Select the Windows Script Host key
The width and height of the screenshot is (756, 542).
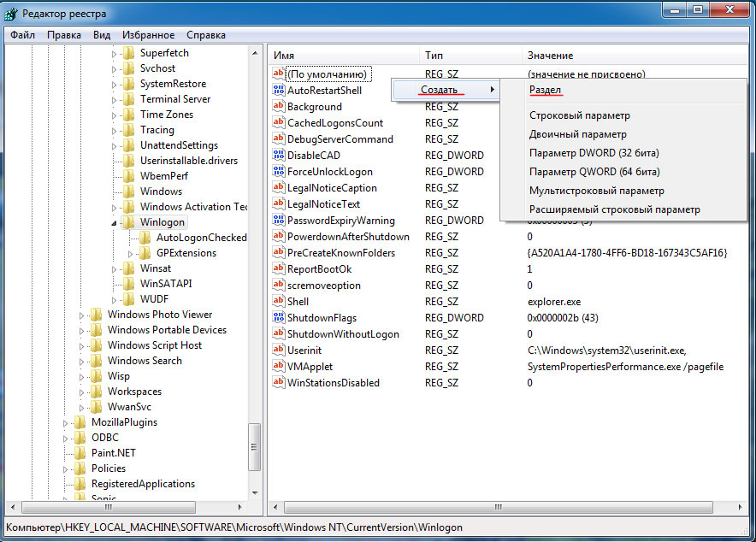155,345
